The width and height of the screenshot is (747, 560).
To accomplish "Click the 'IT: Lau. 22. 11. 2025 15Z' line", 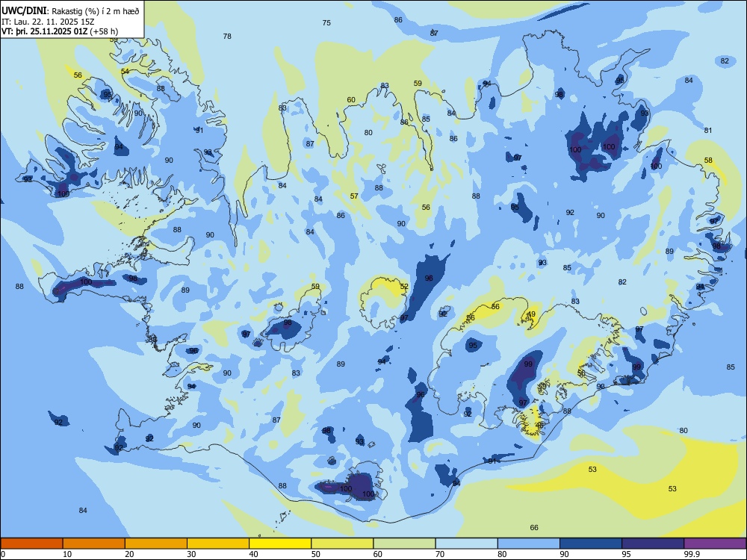I will [x=48, y=22].
